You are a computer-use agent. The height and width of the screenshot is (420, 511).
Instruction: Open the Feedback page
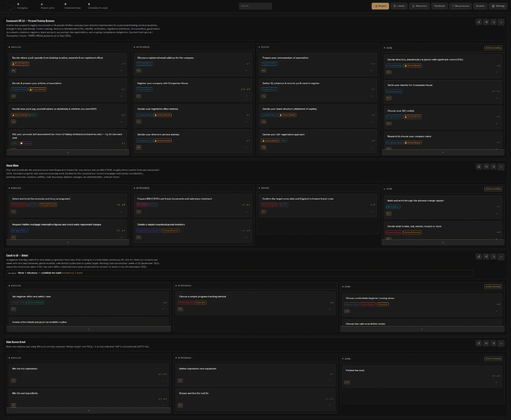(x=439, y=6)
